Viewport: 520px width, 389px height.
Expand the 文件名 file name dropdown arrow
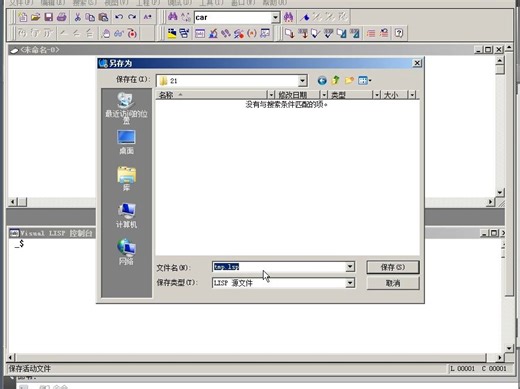[350, 266]
